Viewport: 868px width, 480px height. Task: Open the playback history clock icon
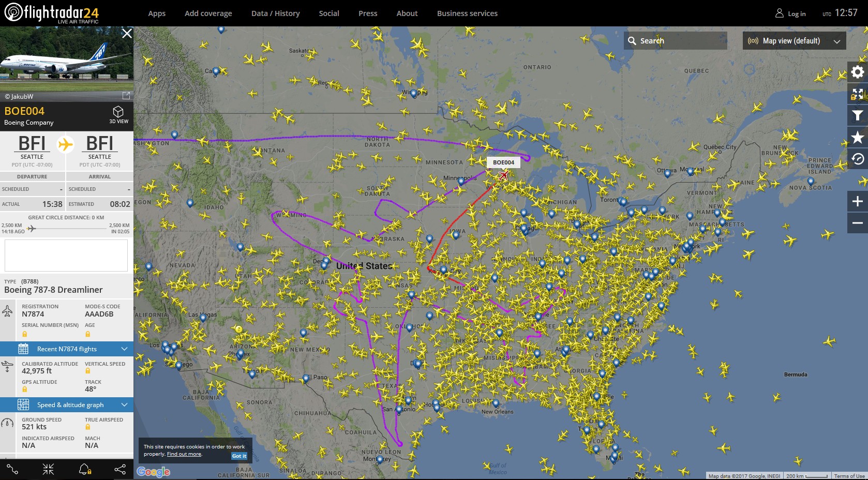[857, 159]
